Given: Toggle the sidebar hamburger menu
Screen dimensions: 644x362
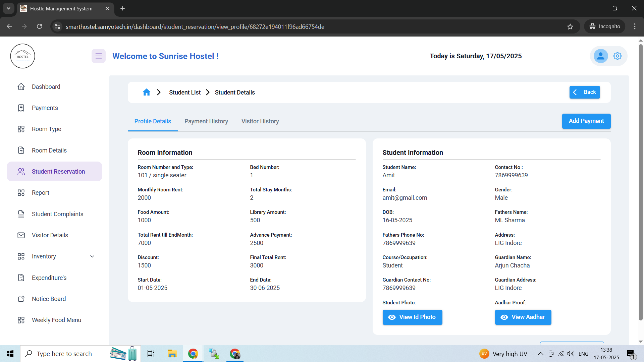Looking at the screenshot, I should [98, 56].
